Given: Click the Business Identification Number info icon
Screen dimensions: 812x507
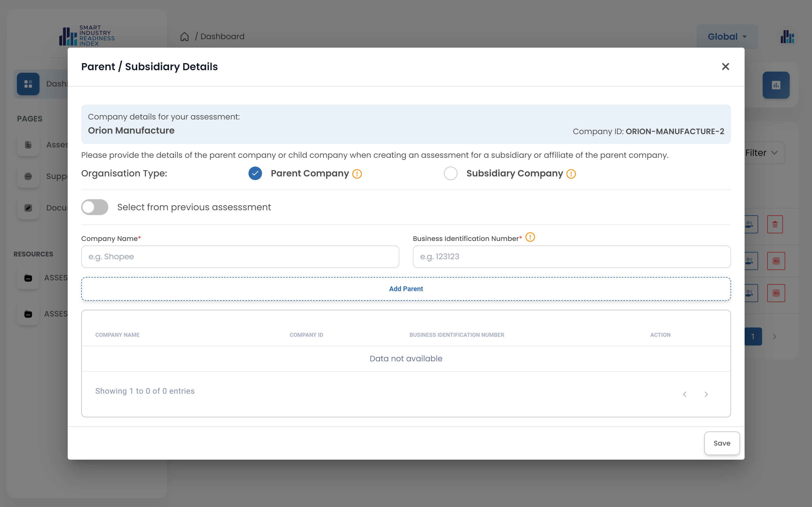Looking at the screenshot, I should (x=530, y=237).
